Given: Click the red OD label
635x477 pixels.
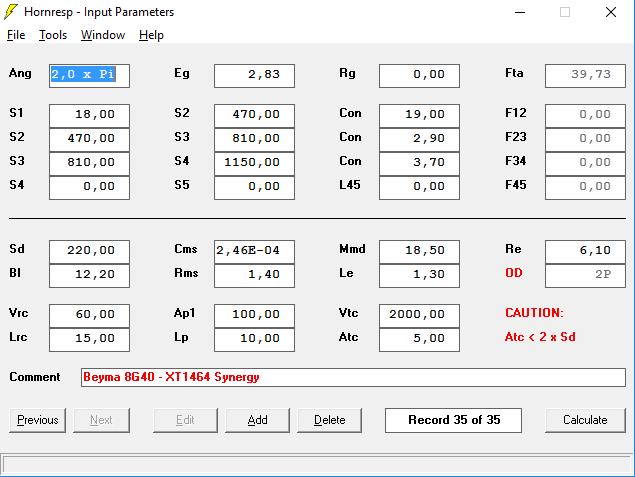Looking at the screenshot, I should [x=514, y=273].
